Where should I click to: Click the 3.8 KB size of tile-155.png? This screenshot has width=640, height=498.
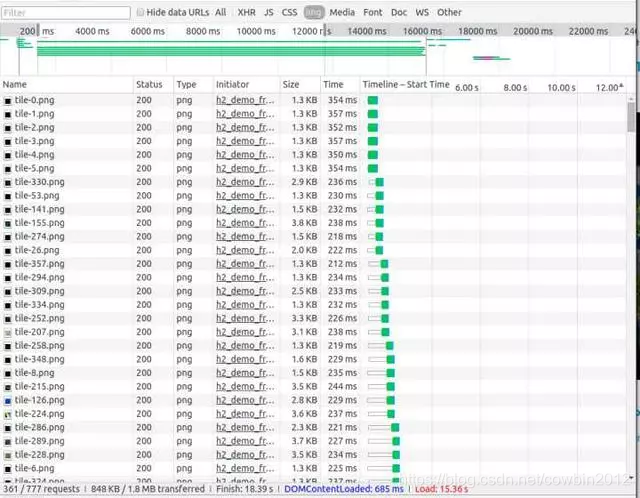tap(304, 223)
